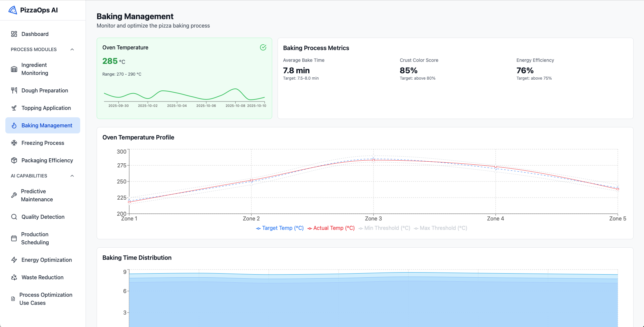The image size is (644, 327).
Task: Open Quality Detection page
Action: (43, 217)
